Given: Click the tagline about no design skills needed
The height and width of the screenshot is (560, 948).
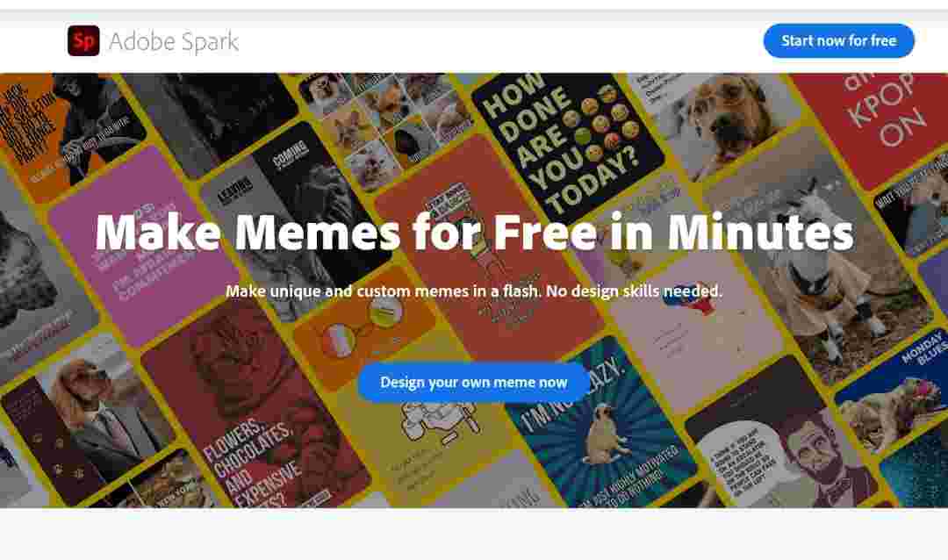Looking at the screenshot, I should coord(474,291).
